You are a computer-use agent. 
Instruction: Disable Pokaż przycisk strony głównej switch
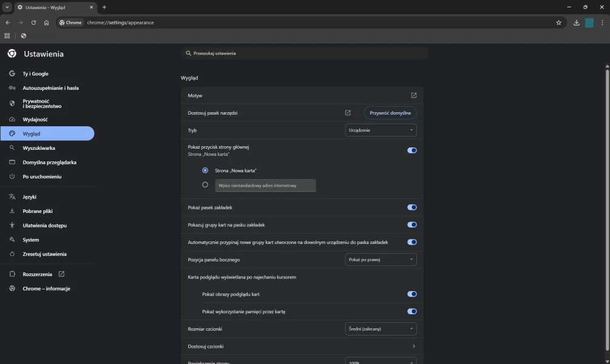412,150
